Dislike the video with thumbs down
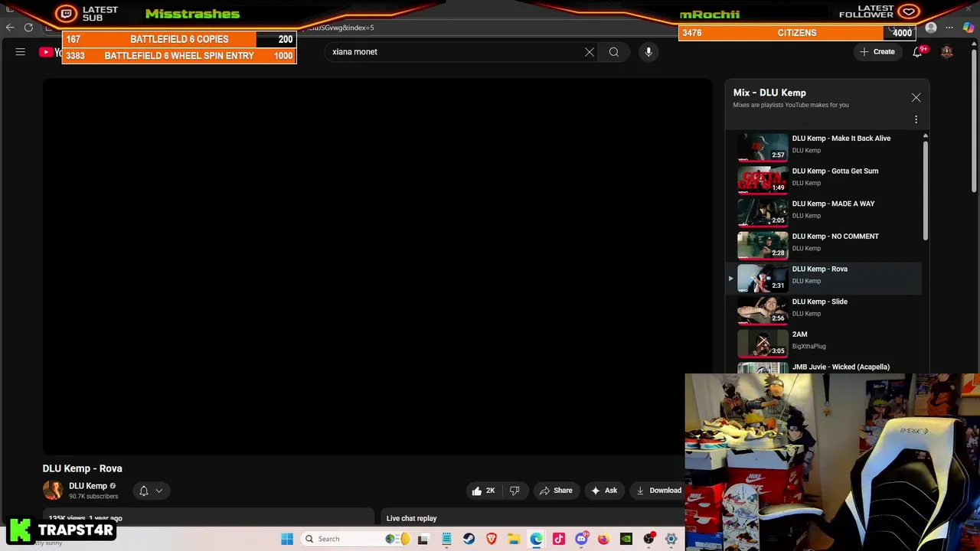This screenshot has height=551, width=980. pos(514,491)
